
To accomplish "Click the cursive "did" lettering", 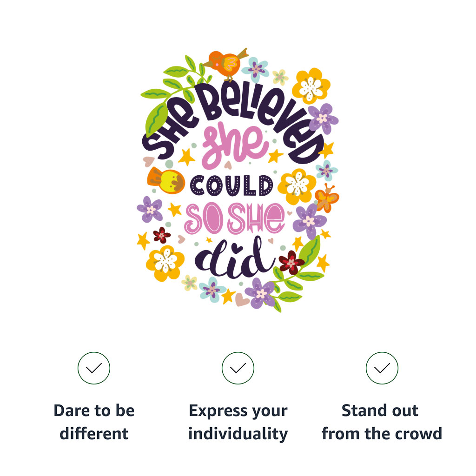I will (x=235, y=258).
